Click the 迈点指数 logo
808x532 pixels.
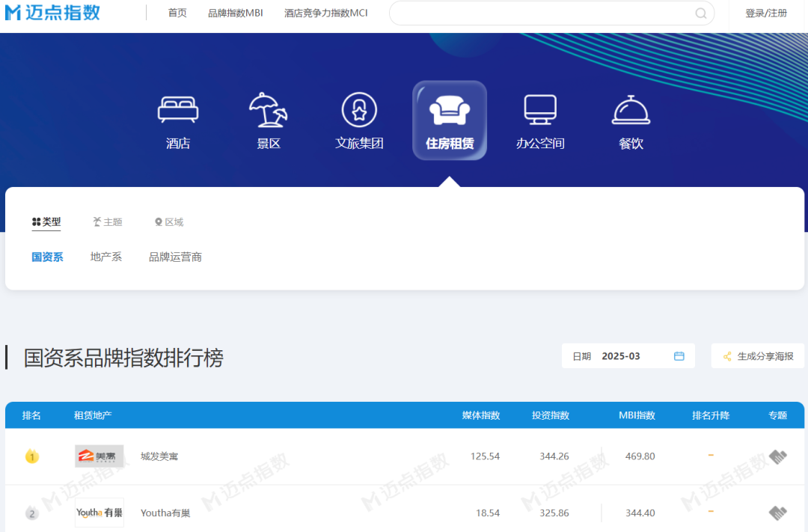(x=52, y=13)
